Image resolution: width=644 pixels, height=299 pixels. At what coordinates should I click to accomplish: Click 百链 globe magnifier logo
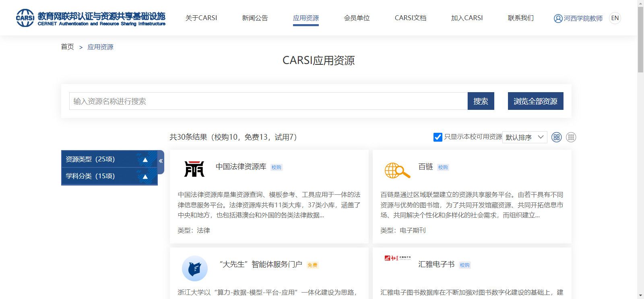[x=397, y=171]
